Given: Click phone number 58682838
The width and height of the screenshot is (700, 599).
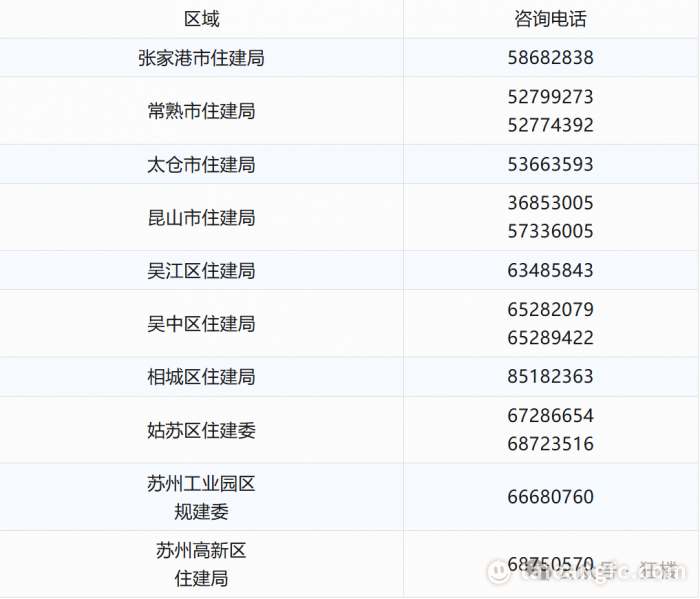Looking at the screenshot, I should pyautogui.click(x=550, y=58).
